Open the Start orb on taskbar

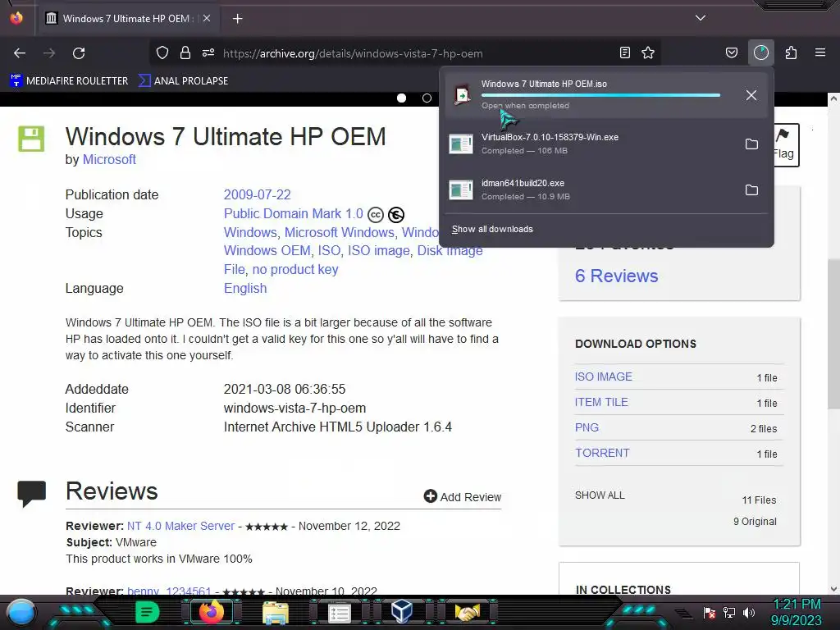click(x=22, y=612)
